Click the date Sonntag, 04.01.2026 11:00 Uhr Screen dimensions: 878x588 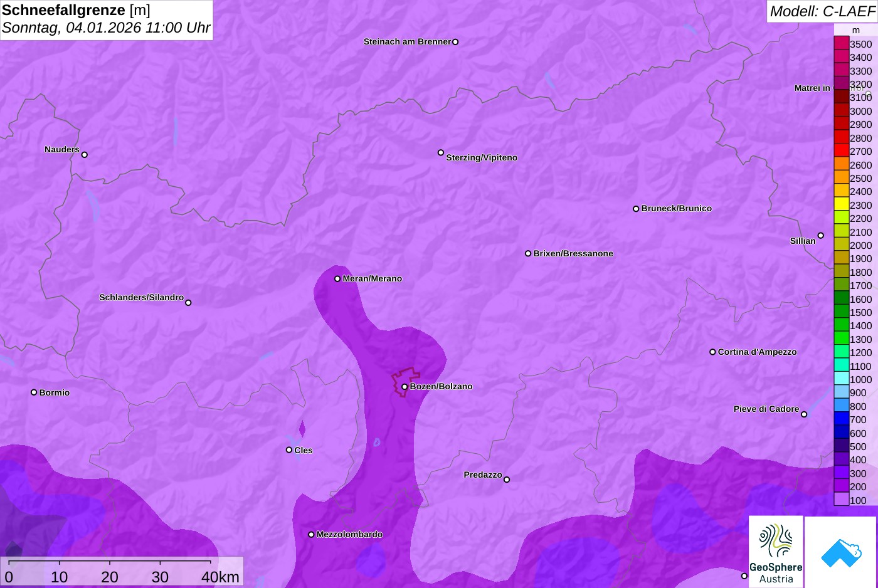[x=106, y=28]
